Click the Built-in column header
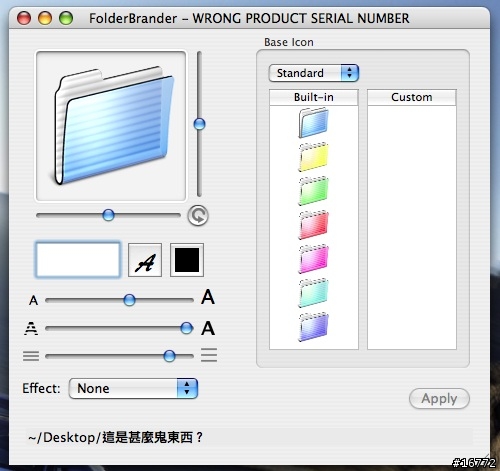Screen dimensions: 500x471 (x=314, y=97)
